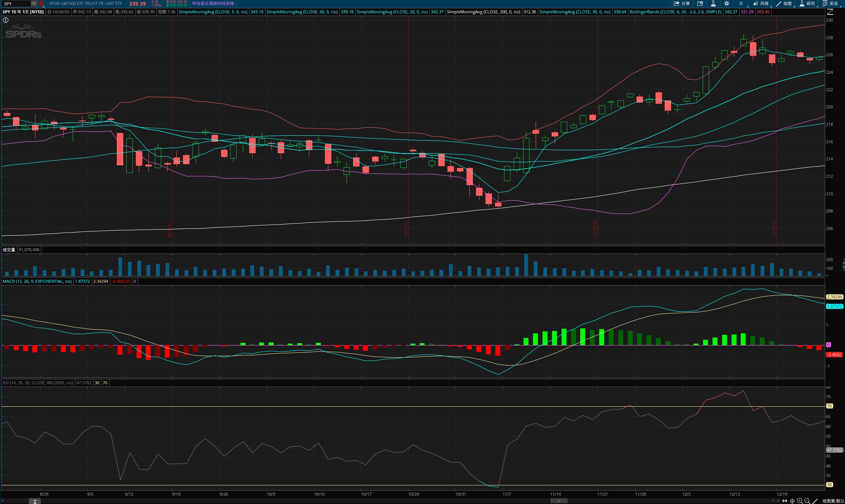
Task: Click the zoom in magnifier icon
Action: (x=800, y=501)
